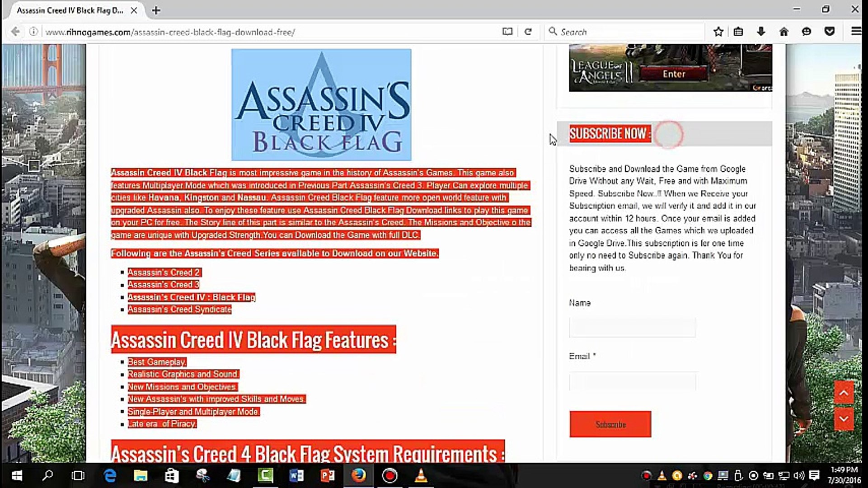
Task: Open the chat smiley toolbar icon
Action: [x=807, y=32]
